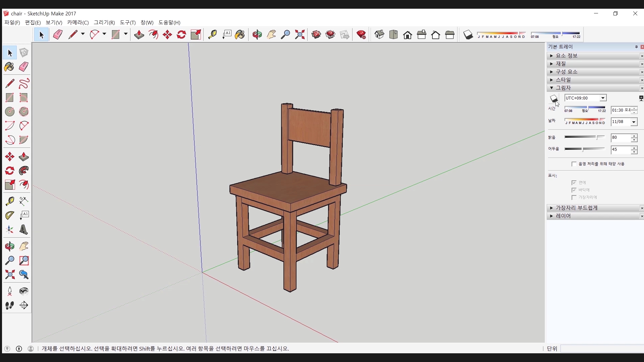Select the Paint Bucket tool in left toolbar
The width and height of the screenshot is (644, 362).
pyautogui.click(x=9, y=67)
